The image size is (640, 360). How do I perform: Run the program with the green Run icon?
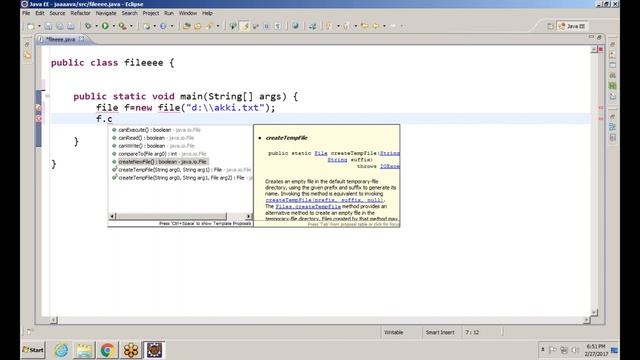coord(105,26)
